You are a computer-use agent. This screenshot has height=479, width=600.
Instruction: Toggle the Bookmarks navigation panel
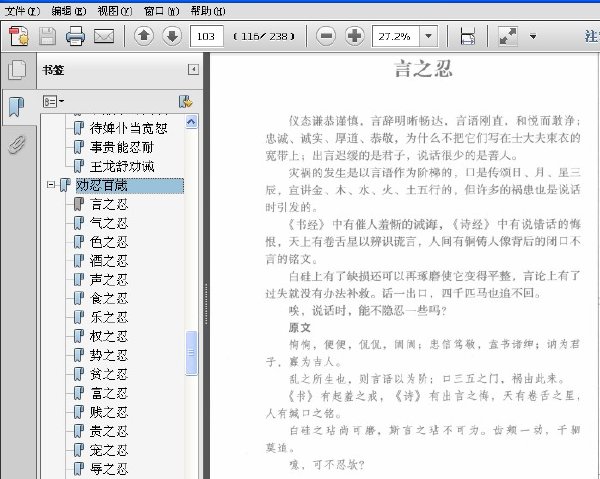tap(16, 107)
